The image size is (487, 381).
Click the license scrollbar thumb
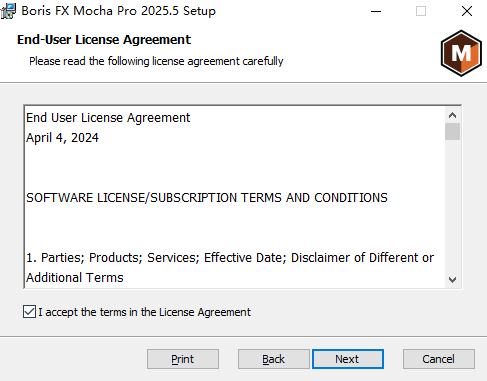[x=452, y=132]
